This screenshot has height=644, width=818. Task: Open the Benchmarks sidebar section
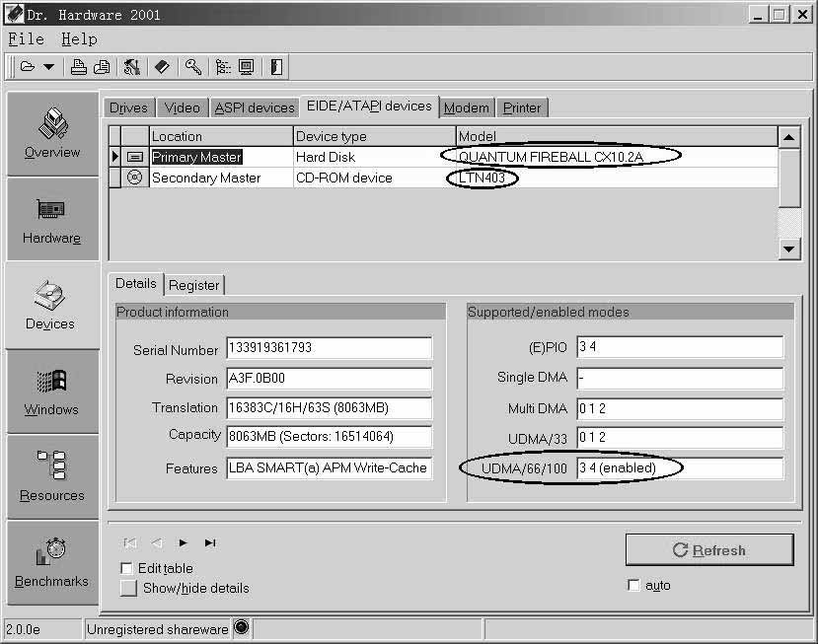point(52,563)
